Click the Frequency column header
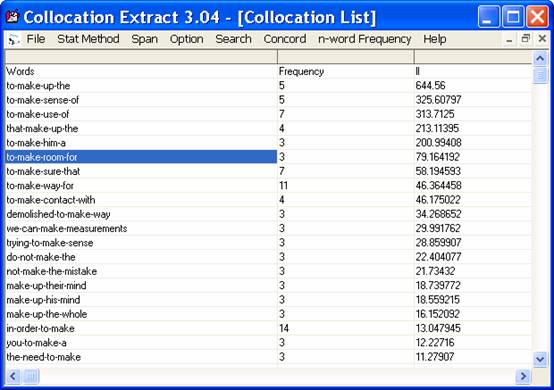Image resolution: width=554 pixels, height=390 pixels. click(x=301, y=71)
